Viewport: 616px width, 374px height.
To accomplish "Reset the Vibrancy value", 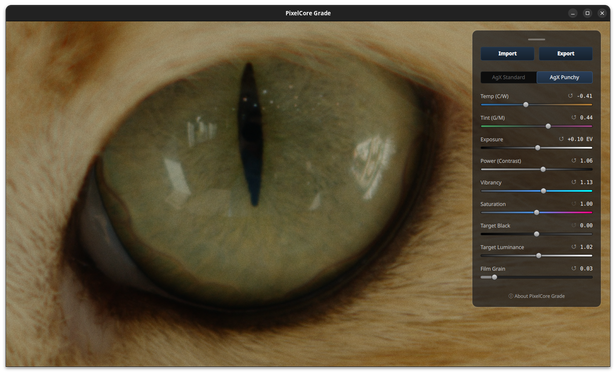I will point(574,182).
